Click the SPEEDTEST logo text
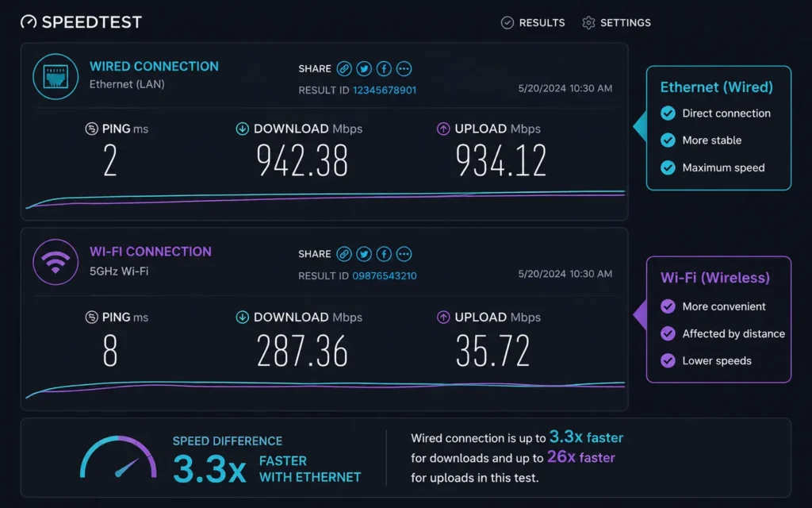Viewport: 812px width, 508px height. click(92, 22)
